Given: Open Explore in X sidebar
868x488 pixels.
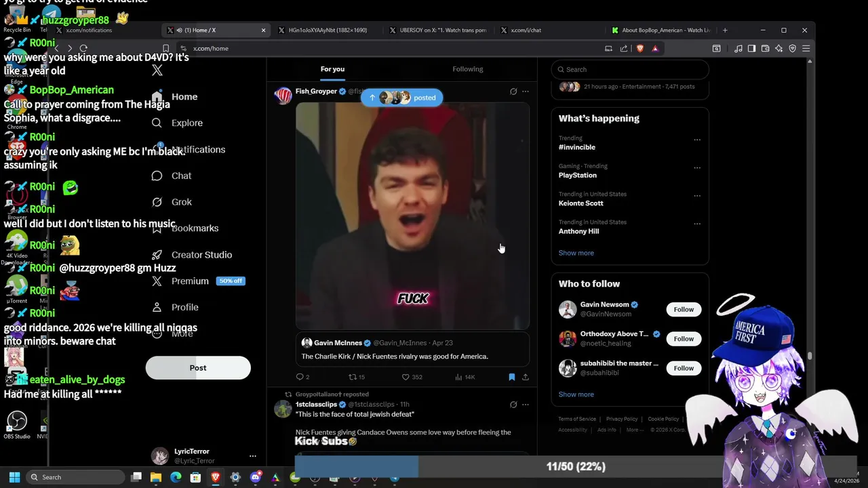Looking at the screenshot, I should [x=178, y=123].
